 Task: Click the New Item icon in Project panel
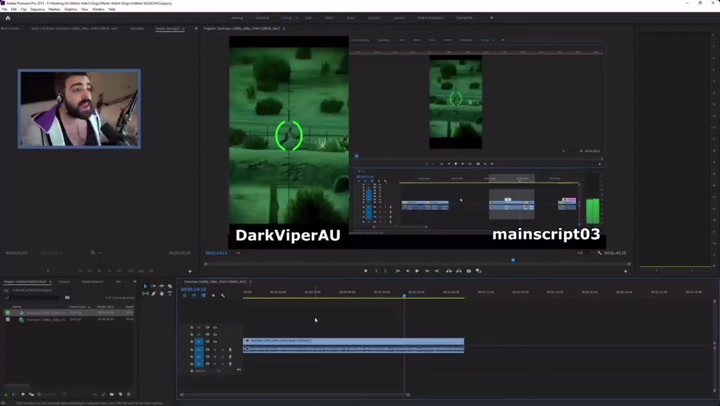pos(120,394)
